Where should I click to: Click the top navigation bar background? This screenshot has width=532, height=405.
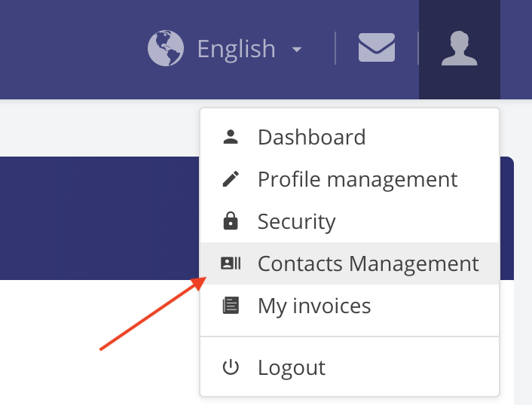pos(68,50)
